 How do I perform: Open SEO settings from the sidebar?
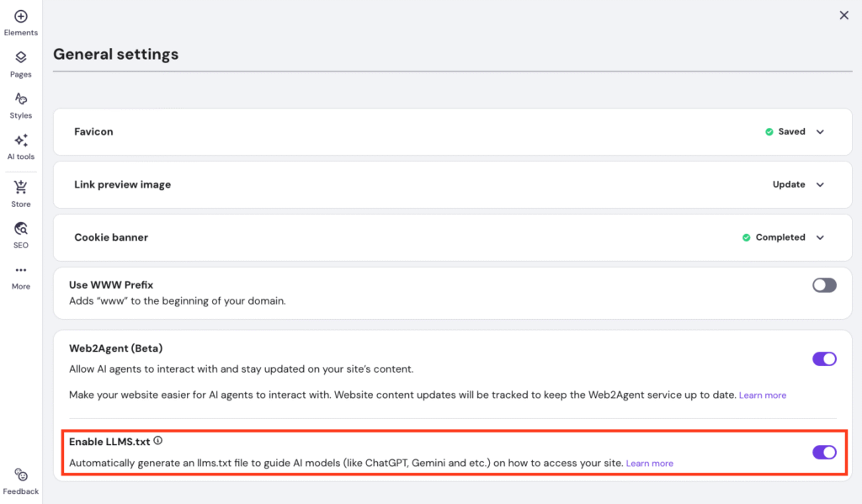(x=20, y=233)
